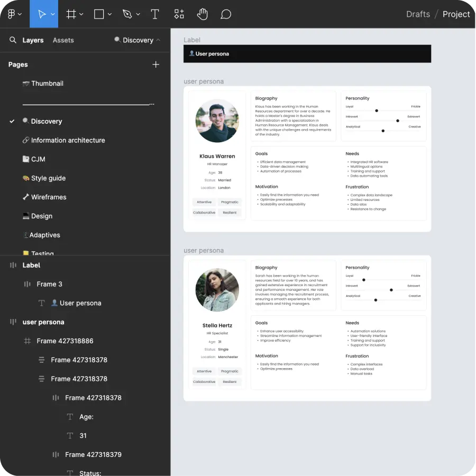
Task: Open the Comment tool
Action: tap(226, 14)
